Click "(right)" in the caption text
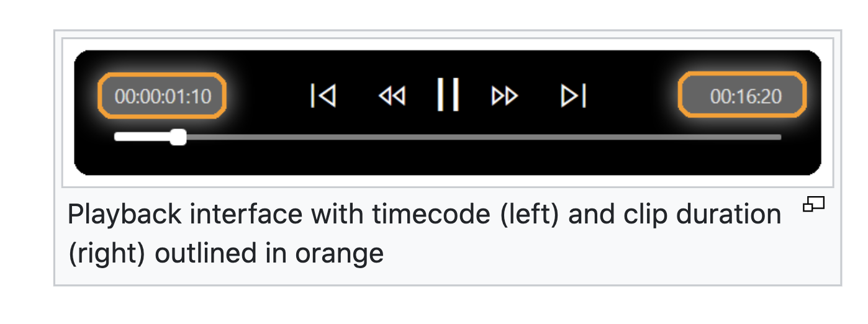Image resolution: width=868 pixels, height=324 pixels. point(106,253)
